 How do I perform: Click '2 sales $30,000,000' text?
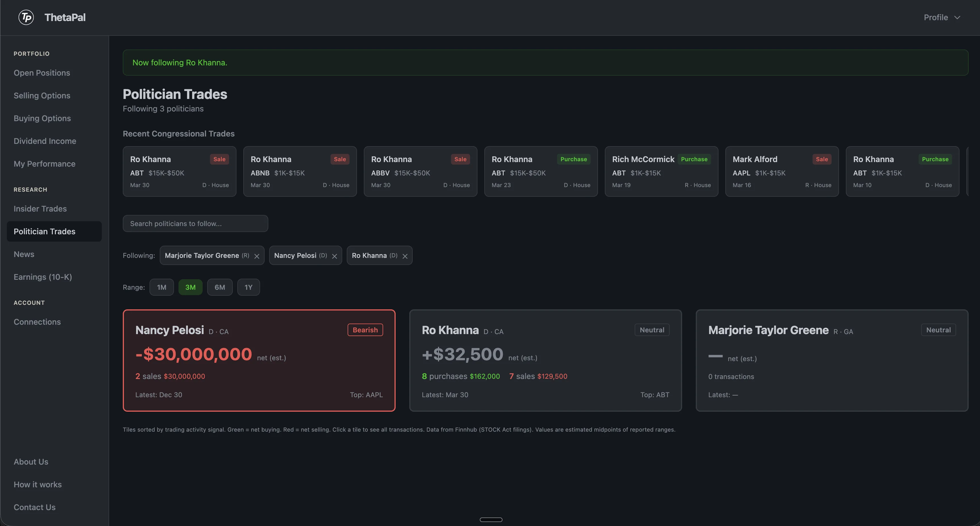170,376
